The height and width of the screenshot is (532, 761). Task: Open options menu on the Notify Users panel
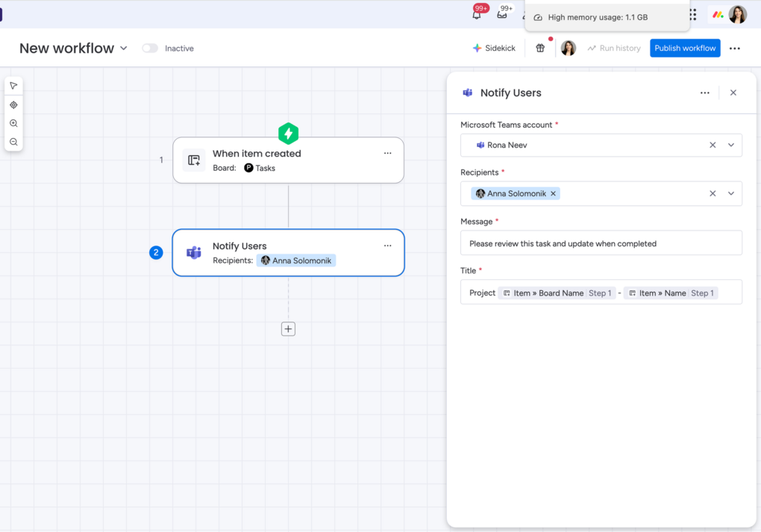pyautogui.click(x=704, y=93)
